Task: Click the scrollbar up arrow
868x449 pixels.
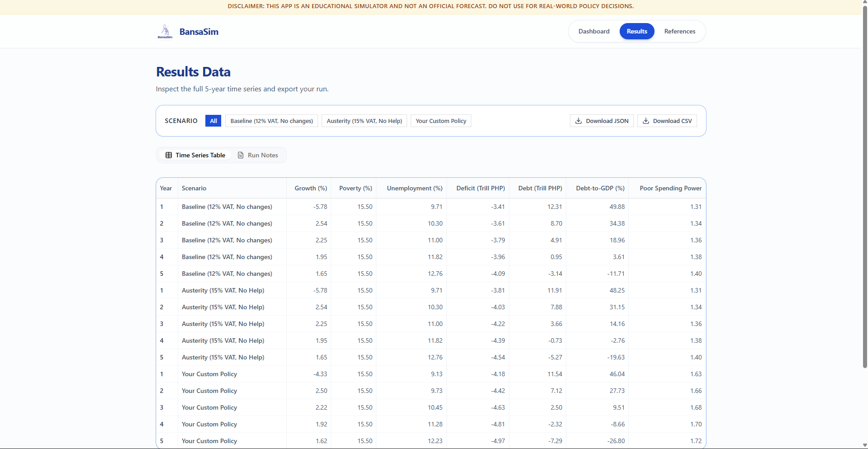Action: [x=865, y=2]
